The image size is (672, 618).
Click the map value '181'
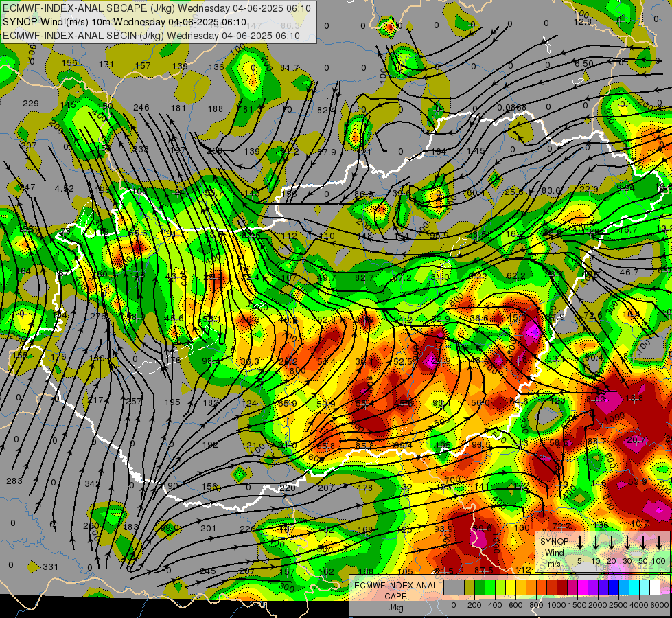tap(178, 108)
